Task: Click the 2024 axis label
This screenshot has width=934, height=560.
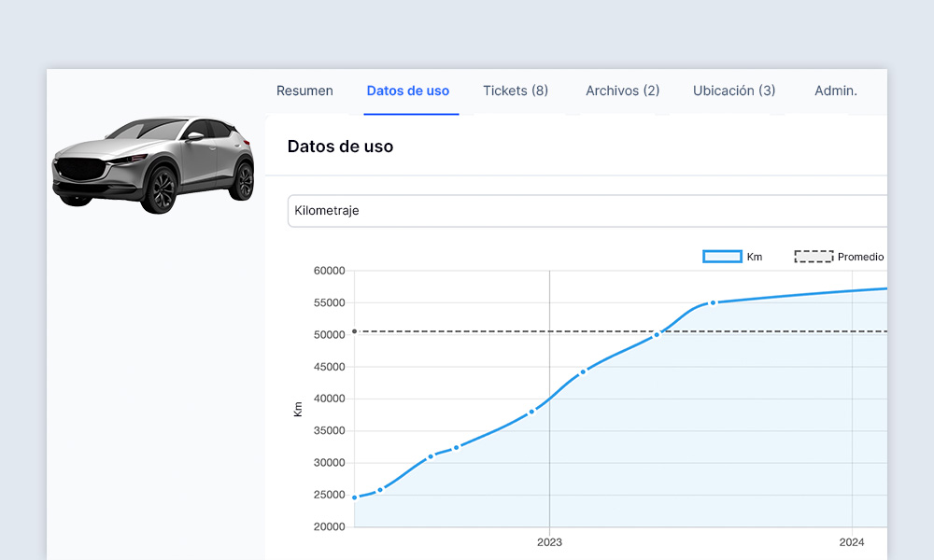Action: click(x=853, y=541)
